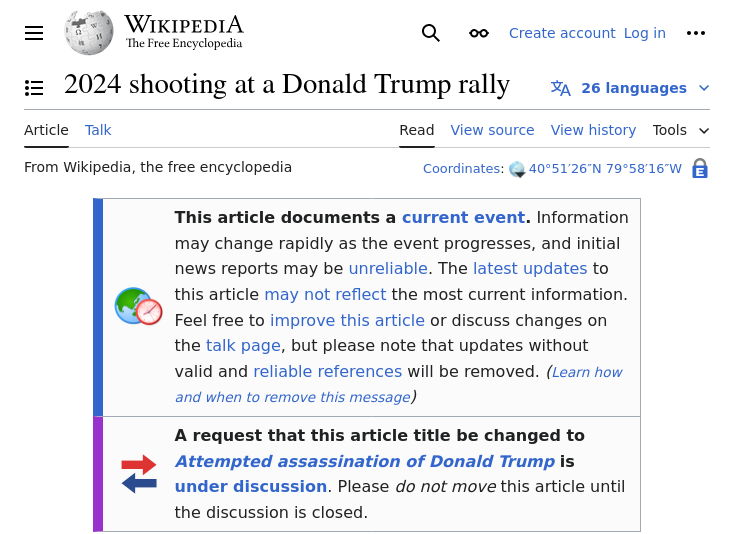
Task: Click the coordinates 40°51′26″N 79°58′16″W link
Action: coord(605,169)
